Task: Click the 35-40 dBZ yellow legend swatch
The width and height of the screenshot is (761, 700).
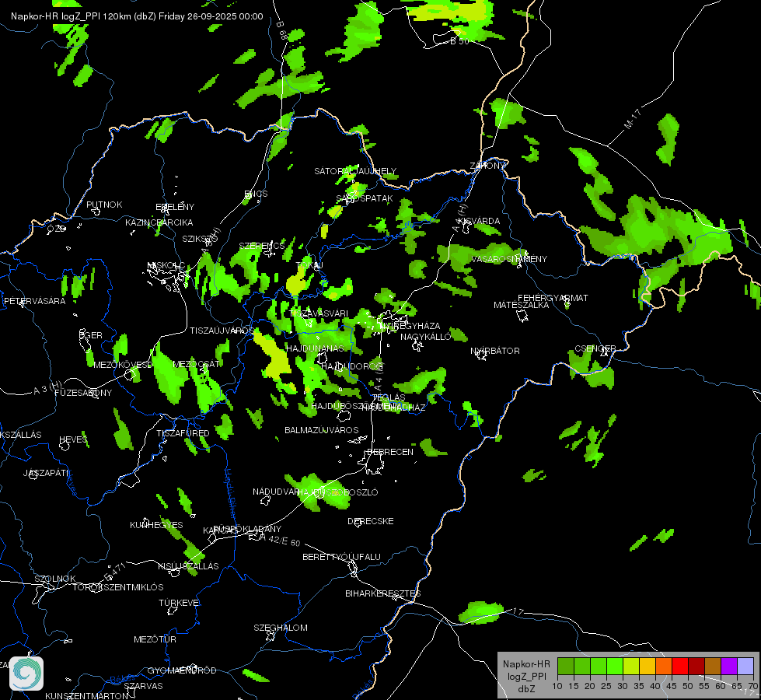Action: (x=648, y=667)
